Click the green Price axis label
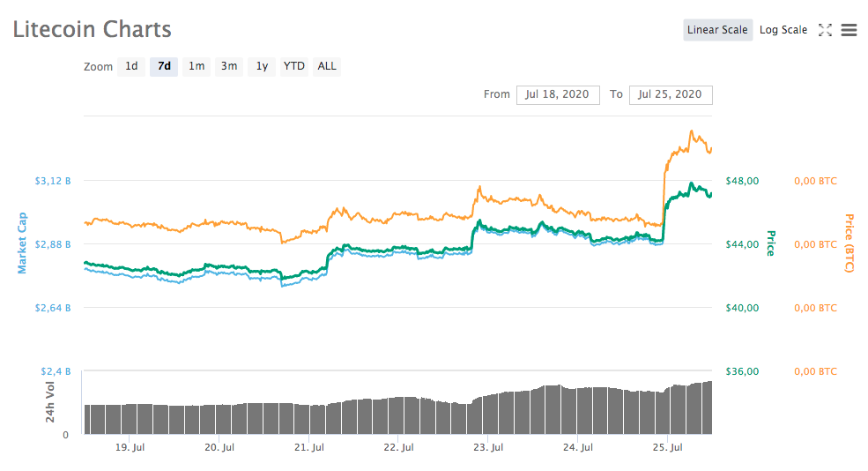868x471 pixels. click(770, 243)
